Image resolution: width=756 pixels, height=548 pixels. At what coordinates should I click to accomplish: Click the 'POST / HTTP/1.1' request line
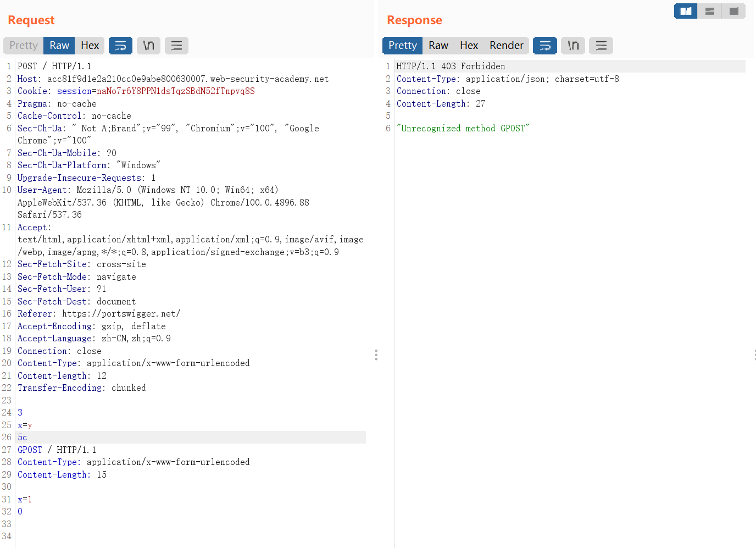tap(54, 67)
